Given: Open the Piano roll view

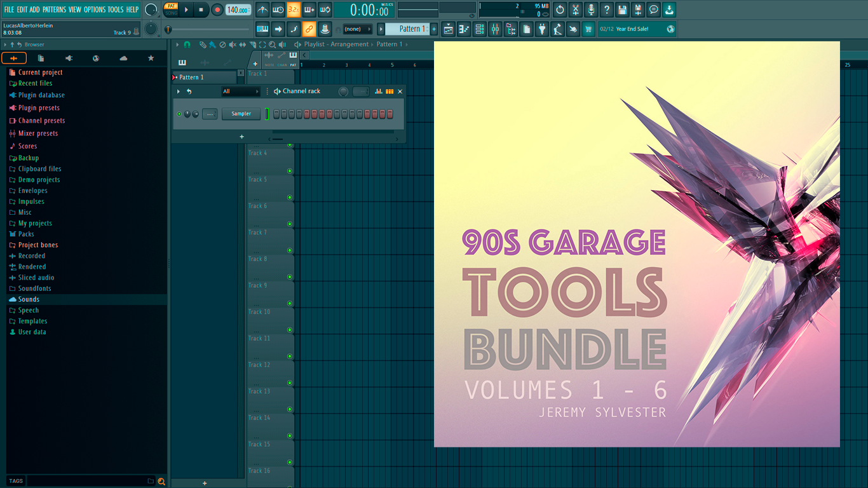Looking at the screenshot, I should click(x=464, y=29).
